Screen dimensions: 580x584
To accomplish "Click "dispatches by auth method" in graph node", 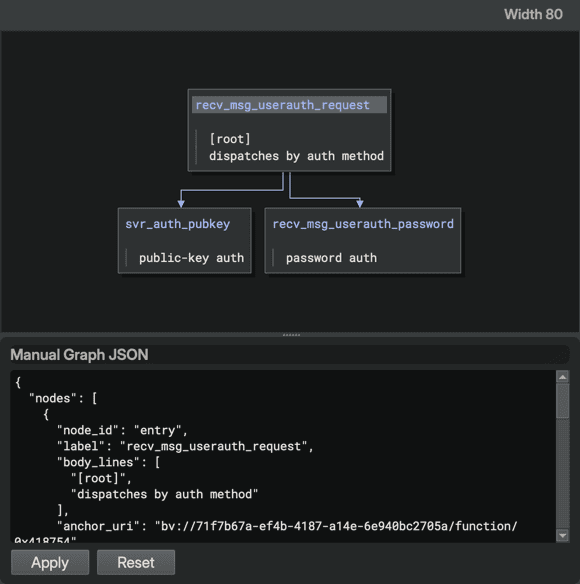I will [x=296, y=156].
